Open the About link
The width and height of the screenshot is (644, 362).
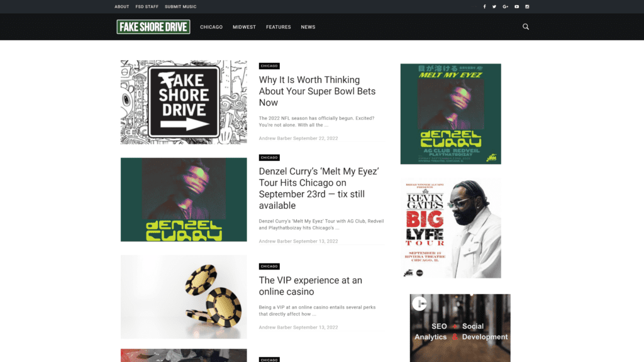(x=121, y=6)
